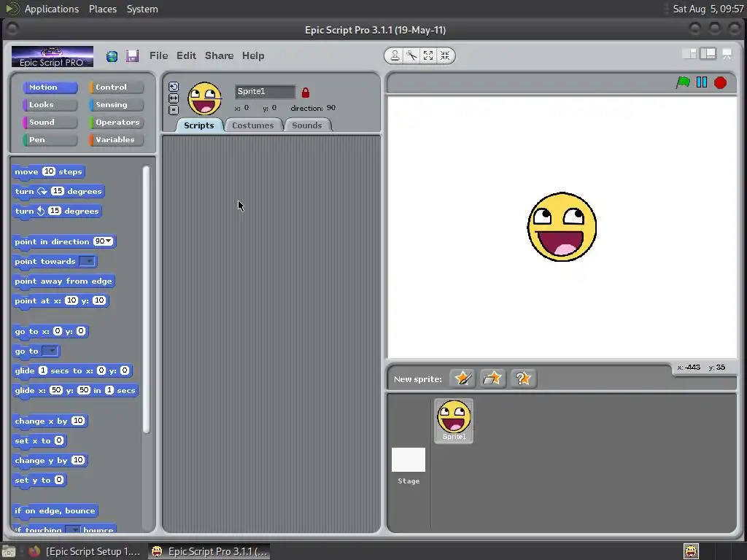Click the show desktop icon in taskbar

pyautogui.click(x=9, y=551)
